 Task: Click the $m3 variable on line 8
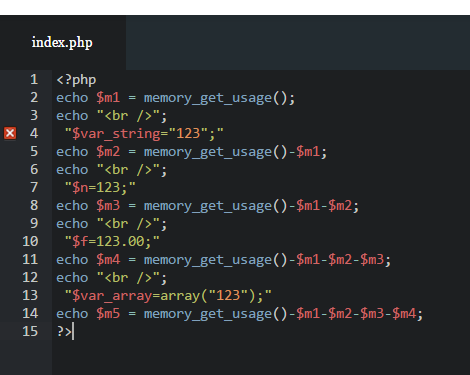coord(108,206)
